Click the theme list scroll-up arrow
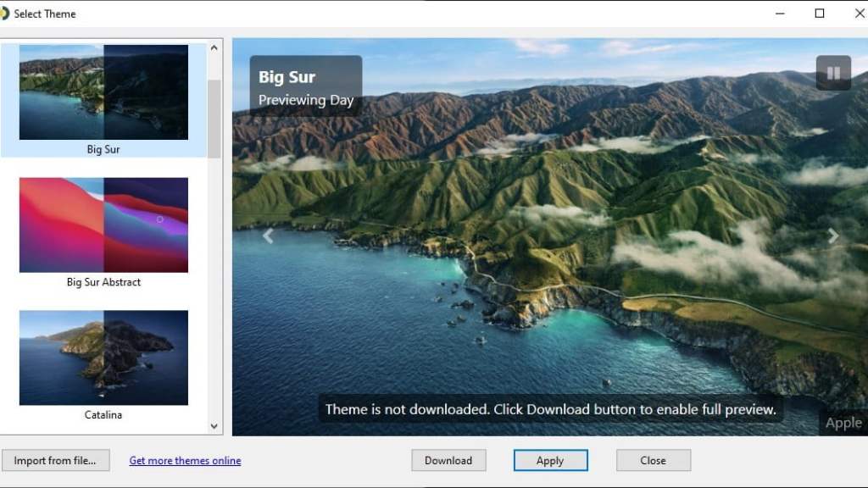The image size is (868, 488). [214, 48]
